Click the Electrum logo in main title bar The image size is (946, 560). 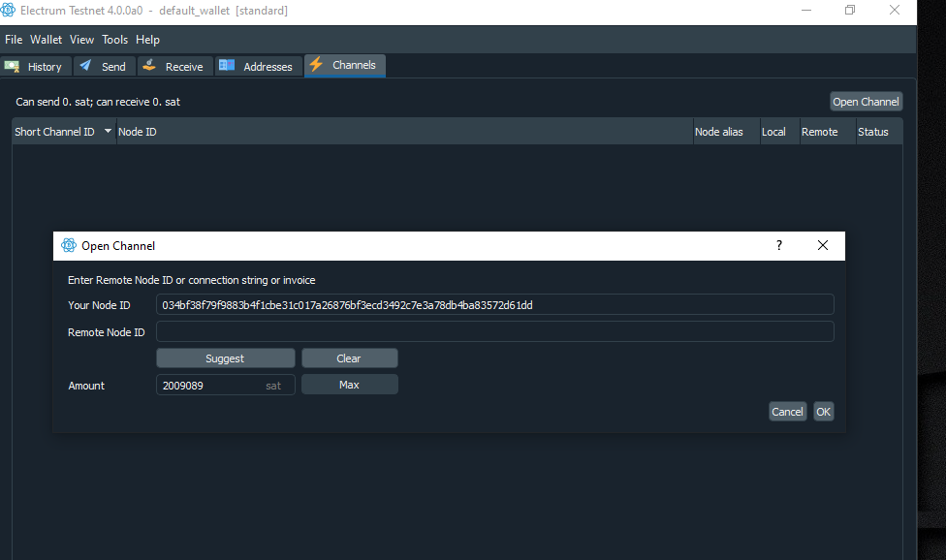pos(8,11)
